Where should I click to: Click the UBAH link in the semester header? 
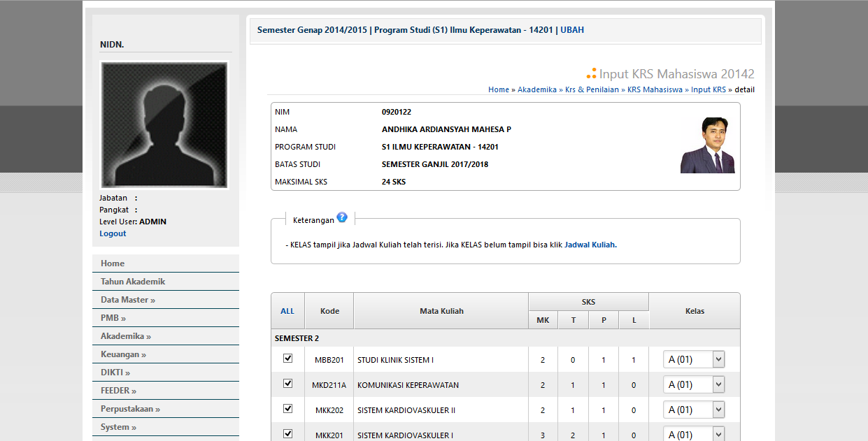coord(572,30)
